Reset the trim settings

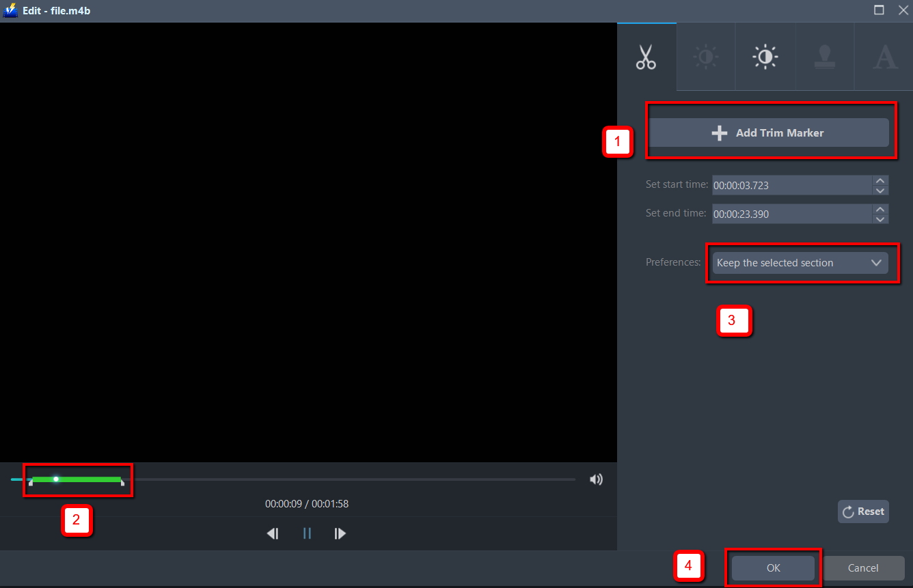tap(863, 512)
